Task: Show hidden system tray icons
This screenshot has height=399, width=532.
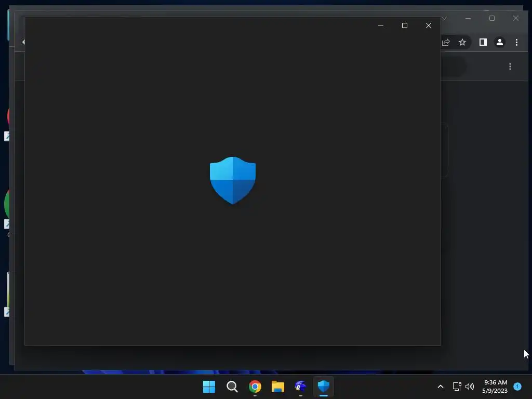Action: (441, 387)
